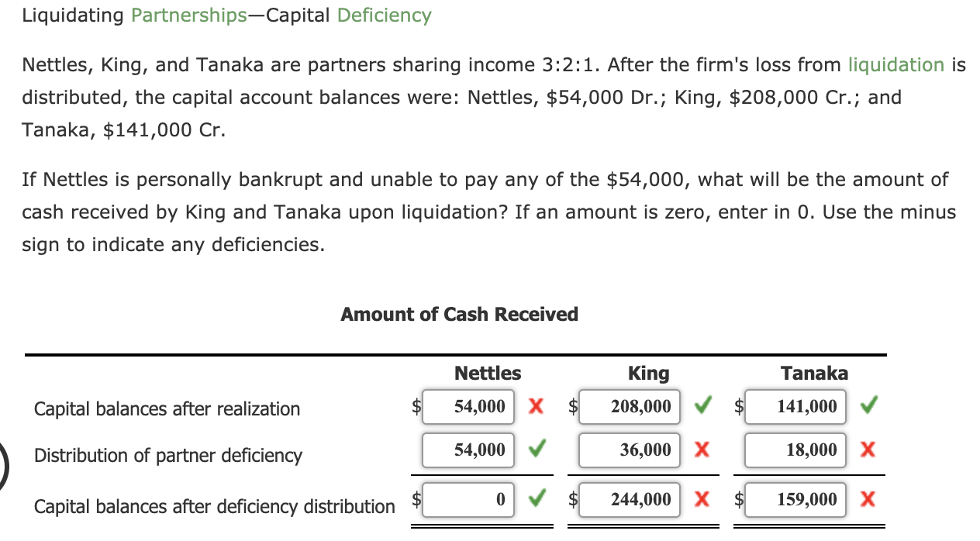Open the liquidation glossary link
Screen dimensions: 980x541
coord(895,64)
